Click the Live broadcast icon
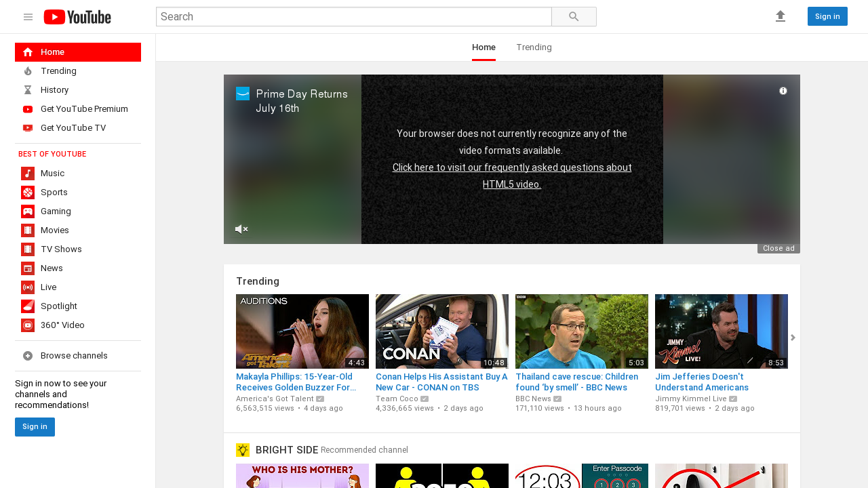This screenshot has width=868, height=488. [28, 287]
